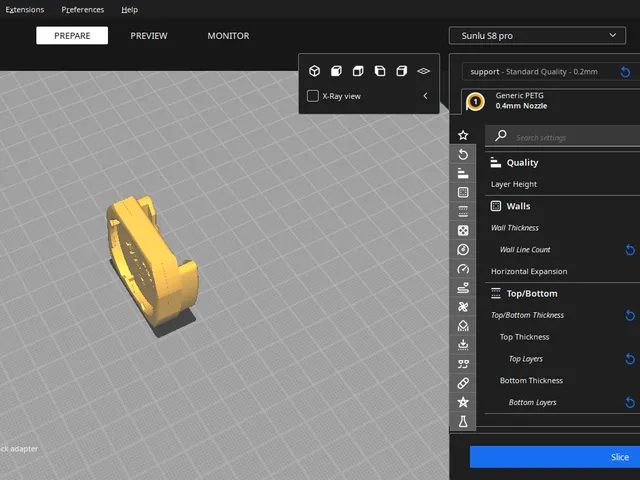Jump to the Walls category sidebar icon

click(x=463, y=192)
